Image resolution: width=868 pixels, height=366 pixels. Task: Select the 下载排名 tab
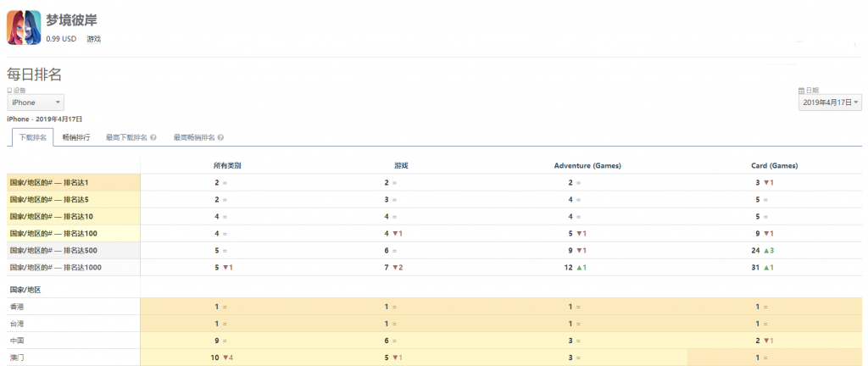coord(33,137)
